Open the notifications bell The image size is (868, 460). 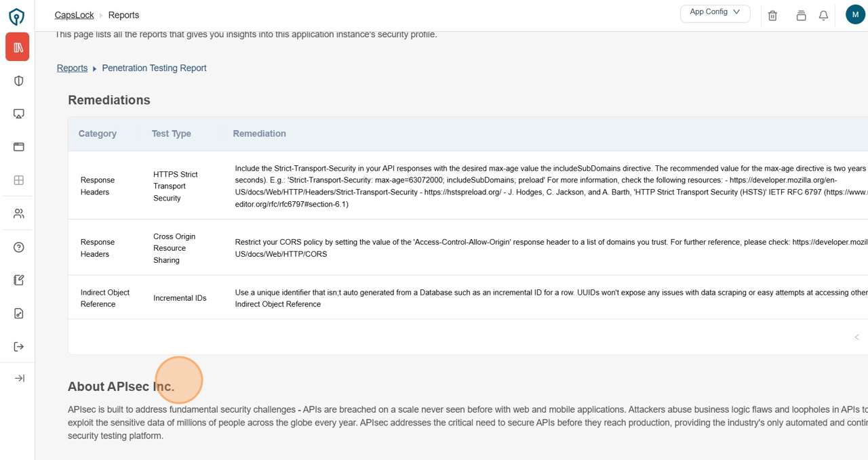[823, 16]
